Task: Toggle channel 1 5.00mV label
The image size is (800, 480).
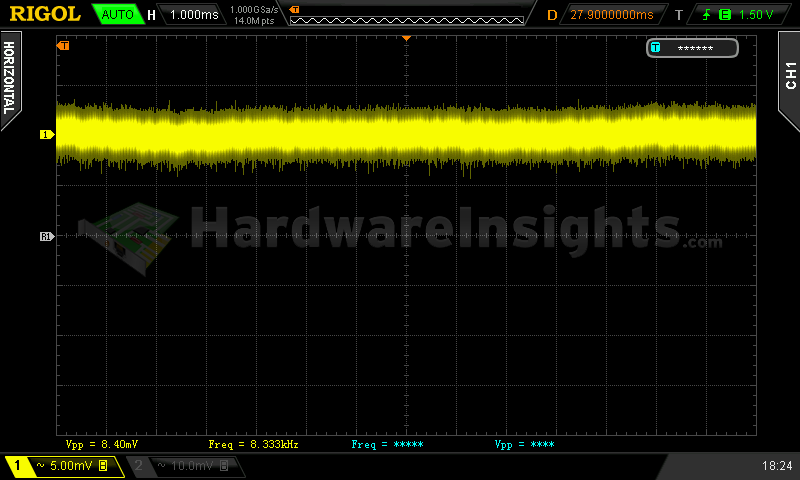Action: [62, 466]
